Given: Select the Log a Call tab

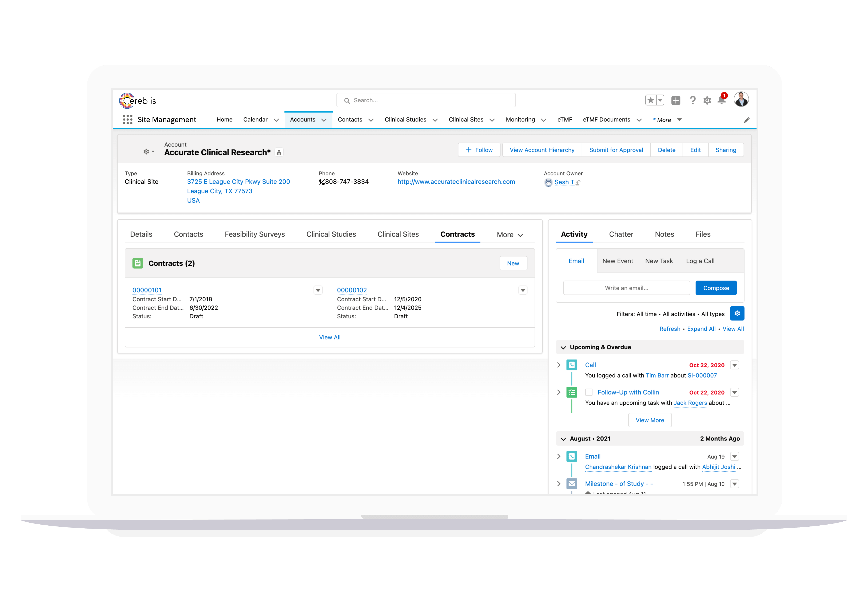Looking at the screenshot, I should (700, 261).
